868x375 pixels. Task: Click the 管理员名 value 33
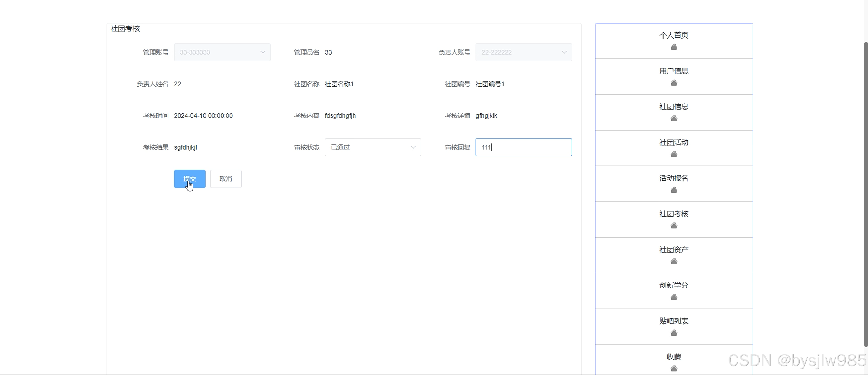(x=328, y=52)
